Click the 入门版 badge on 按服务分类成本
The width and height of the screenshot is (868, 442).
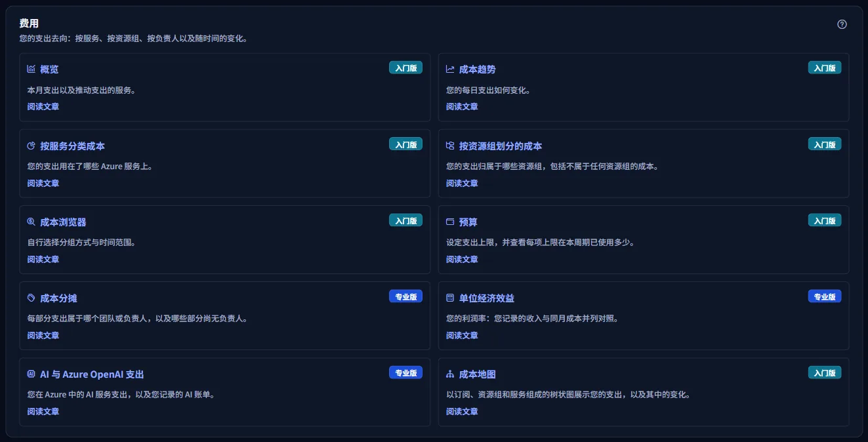tap(405, 144)
